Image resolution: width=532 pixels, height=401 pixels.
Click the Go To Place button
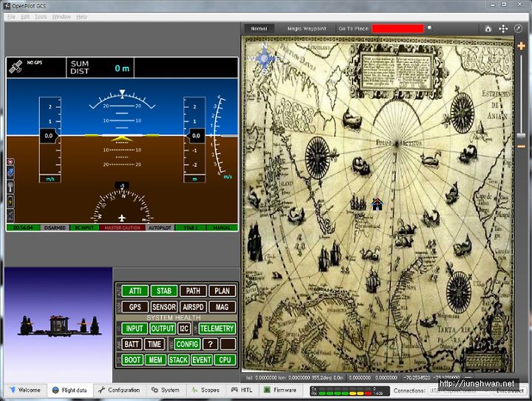(x=353, y=29)
